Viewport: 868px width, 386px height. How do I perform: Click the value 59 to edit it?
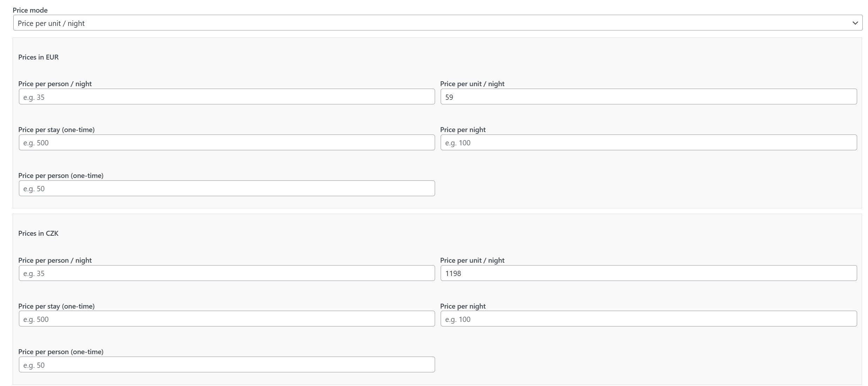pos(449,97)
